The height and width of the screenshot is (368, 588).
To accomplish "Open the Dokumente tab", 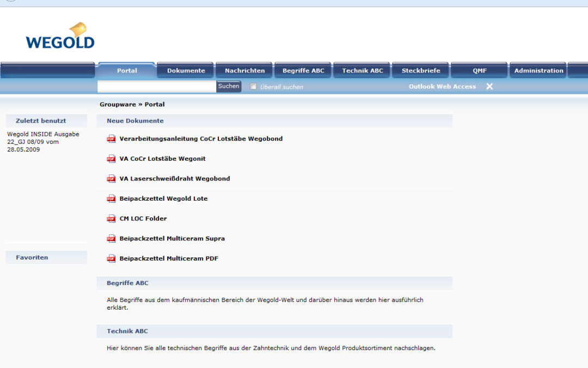I will [186, 70].
